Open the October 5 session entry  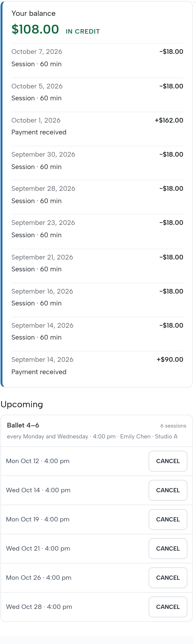pos(97,95)
